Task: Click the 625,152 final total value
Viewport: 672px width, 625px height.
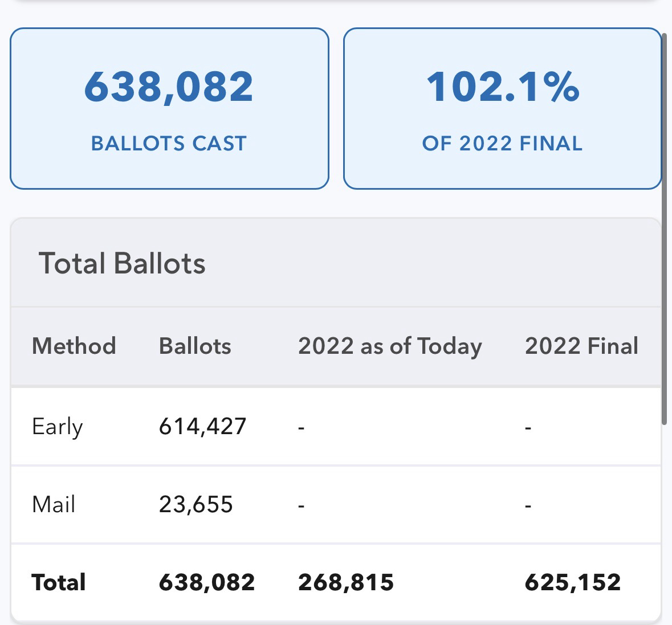Action: pos(573,582)
